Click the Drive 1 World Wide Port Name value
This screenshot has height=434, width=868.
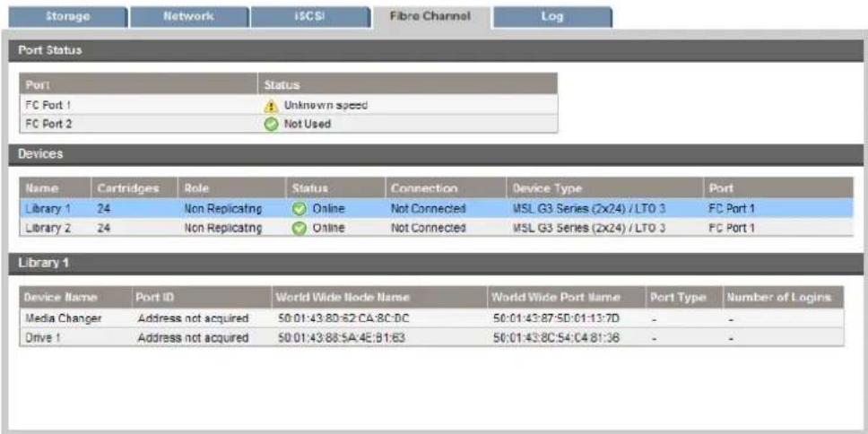tap(556, 337)
